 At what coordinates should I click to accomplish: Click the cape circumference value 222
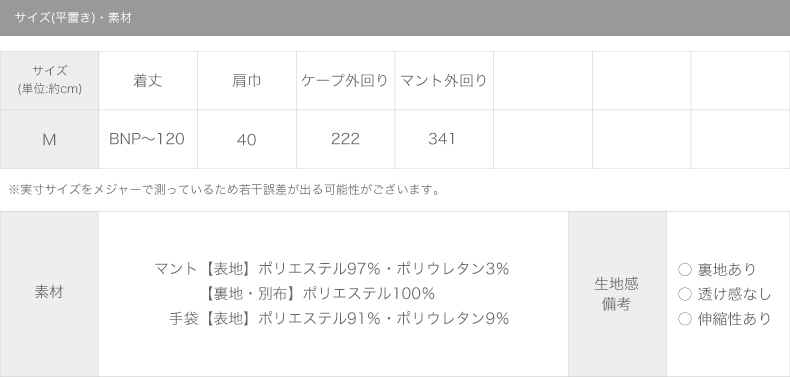(x=345, y=139)
